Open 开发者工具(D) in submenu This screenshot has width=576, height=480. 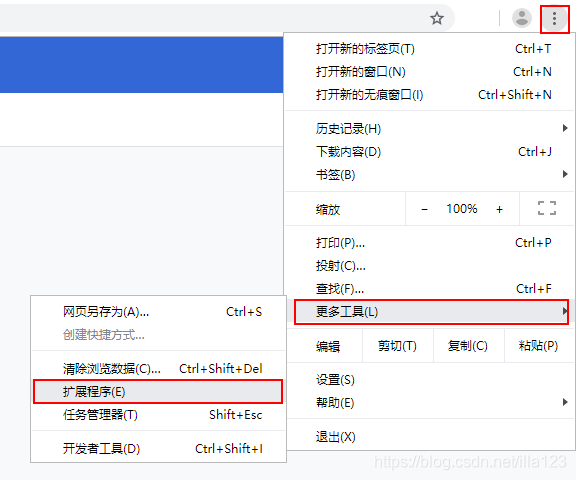(x=158, y=449)
